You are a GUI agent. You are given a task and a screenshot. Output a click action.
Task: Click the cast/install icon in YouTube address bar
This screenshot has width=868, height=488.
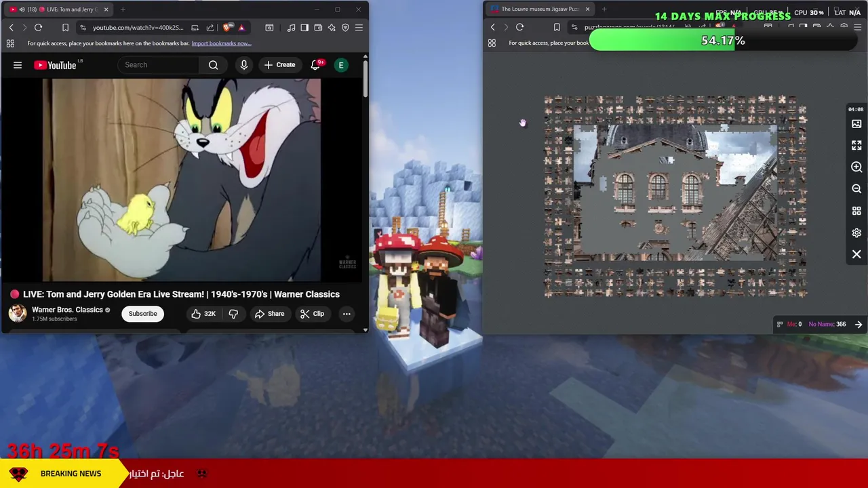(x=195, y=28)
